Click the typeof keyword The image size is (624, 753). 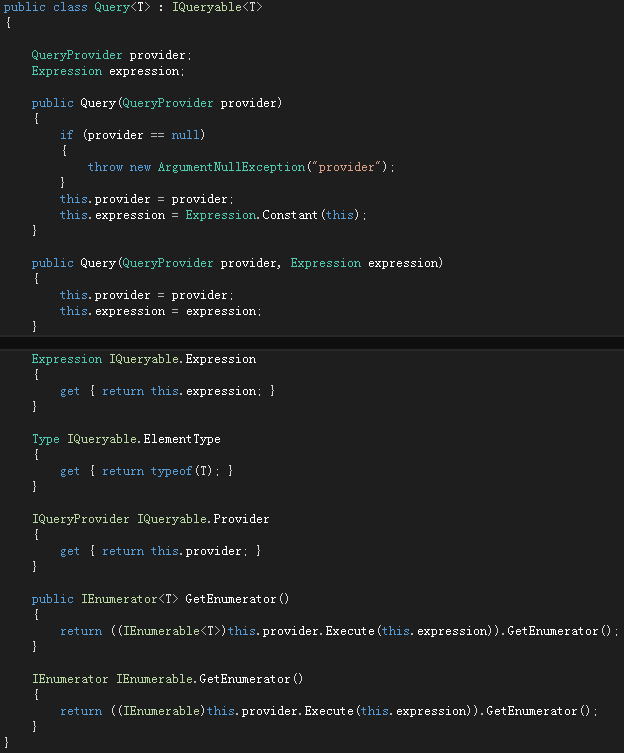pyautogui.click(x=171, y=471)
